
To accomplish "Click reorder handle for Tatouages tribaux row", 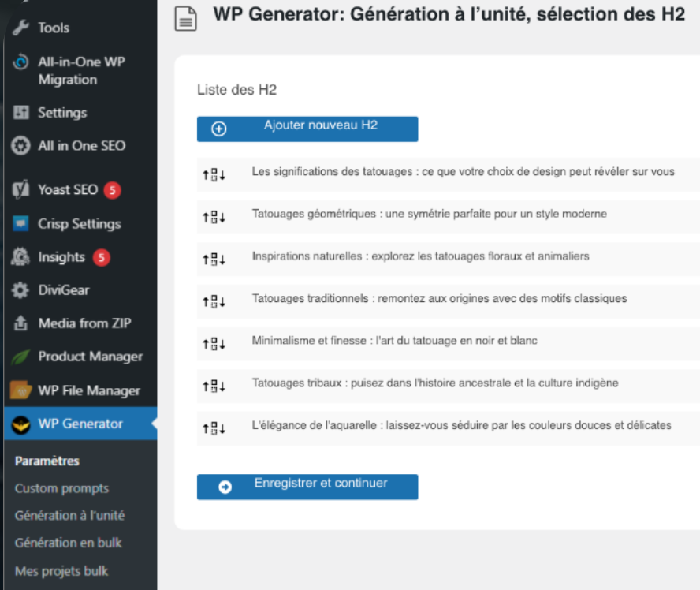I will click(214, 386).
